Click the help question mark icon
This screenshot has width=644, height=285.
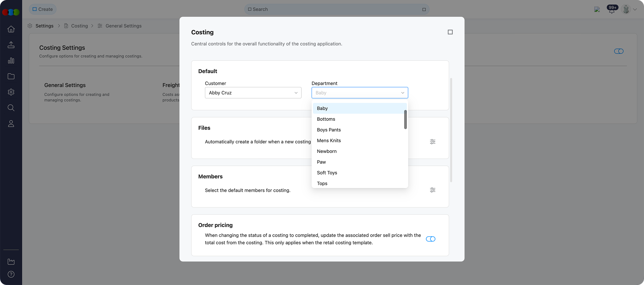pyautogui.click(x=11, y=274)
